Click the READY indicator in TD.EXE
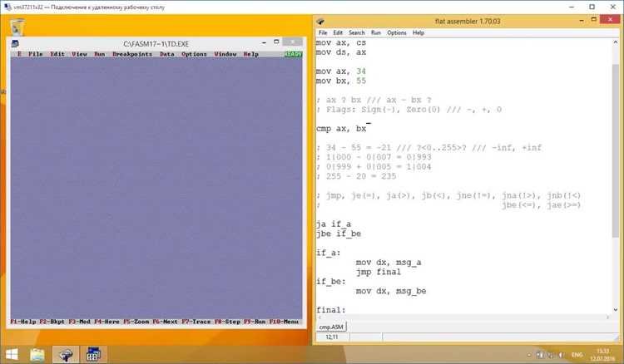This screenshot has width=624, height=364. (294, 54)
